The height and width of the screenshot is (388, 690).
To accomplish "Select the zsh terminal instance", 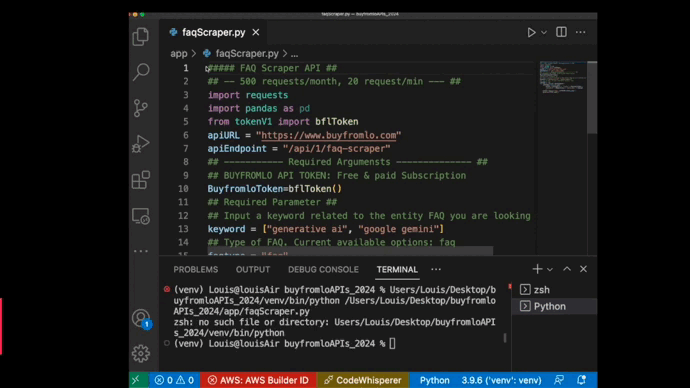I will pyautogui.click(x=554, y=290).
